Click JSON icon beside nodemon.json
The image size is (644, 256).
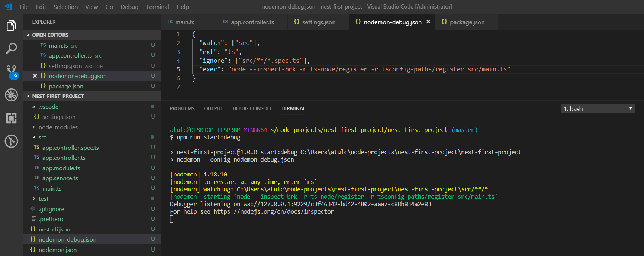point(33,250)
